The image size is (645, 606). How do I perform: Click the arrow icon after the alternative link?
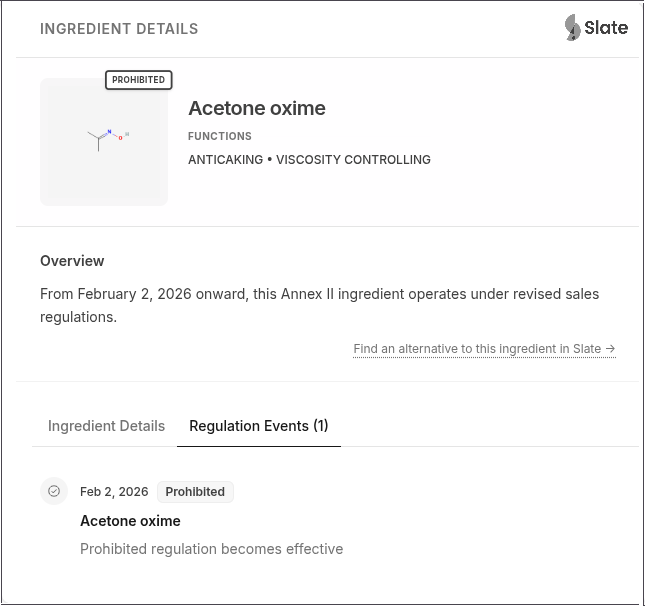(x=610, y=349)
